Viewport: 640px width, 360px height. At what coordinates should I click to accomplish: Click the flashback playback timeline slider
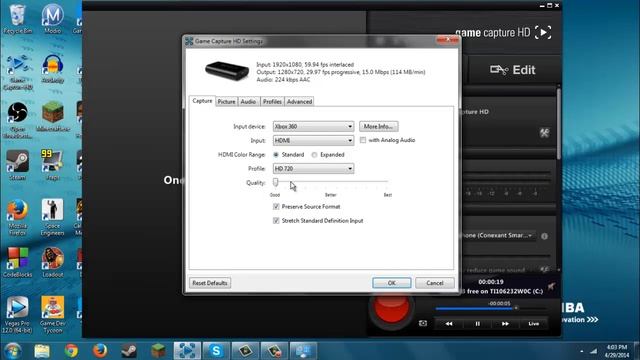(x=491, y=309)
